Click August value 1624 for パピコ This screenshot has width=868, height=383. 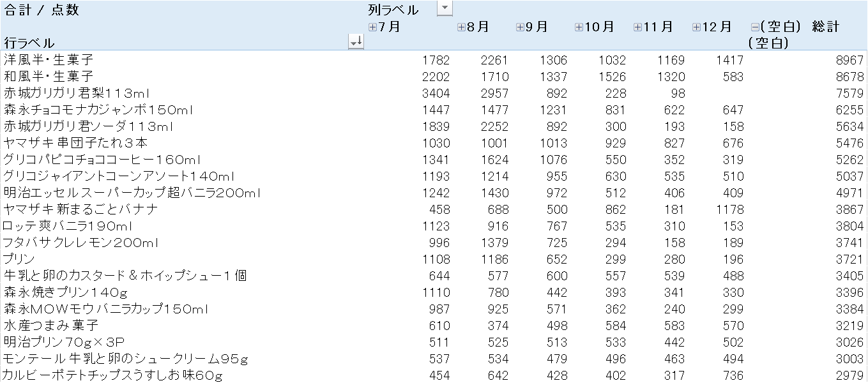click(495, 160)
